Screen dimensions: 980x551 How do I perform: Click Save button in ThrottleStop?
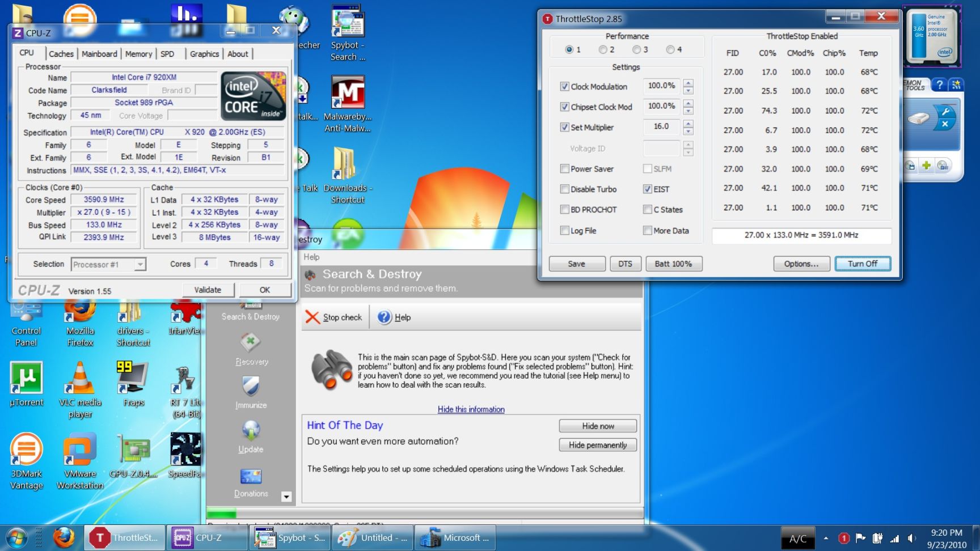[577, 264]
